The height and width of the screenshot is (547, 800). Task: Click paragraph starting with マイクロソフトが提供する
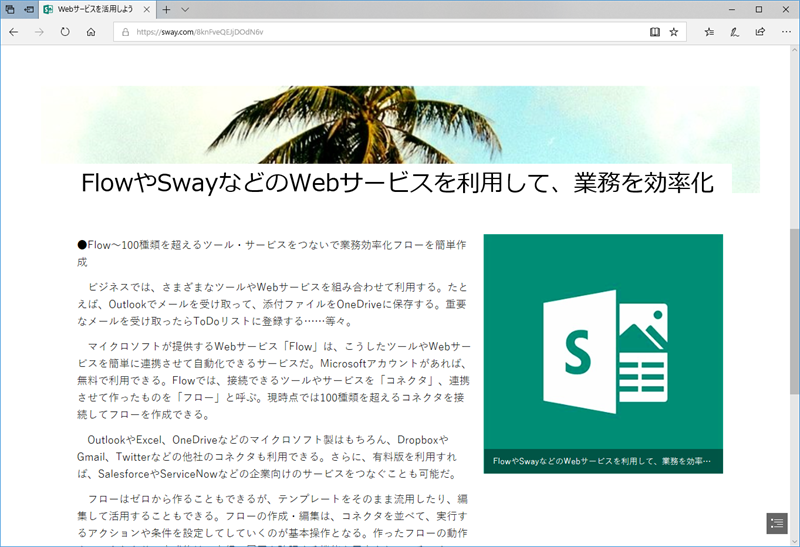pos(273,380)
